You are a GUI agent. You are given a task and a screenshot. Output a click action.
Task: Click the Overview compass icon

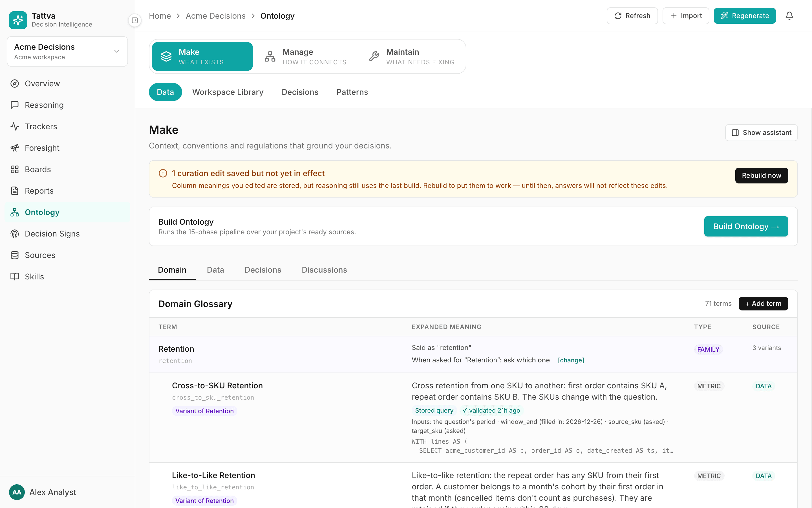14,83
